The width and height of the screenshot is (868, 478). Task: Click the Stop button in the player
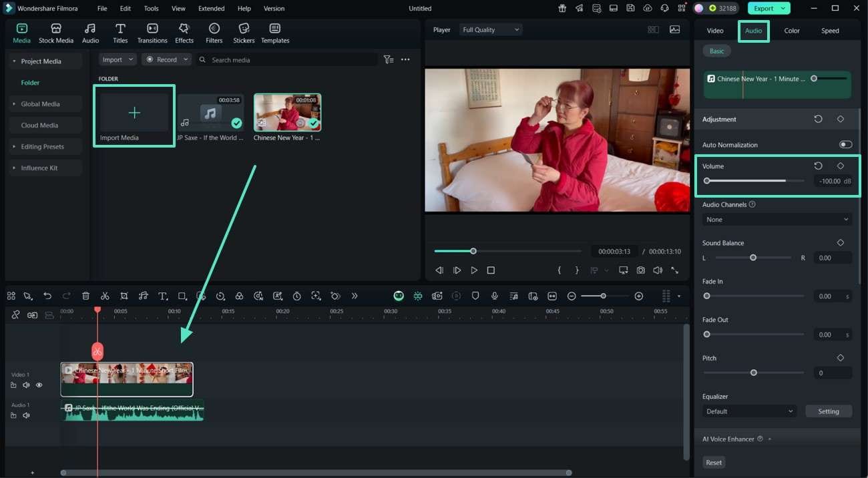coord(491,270)
